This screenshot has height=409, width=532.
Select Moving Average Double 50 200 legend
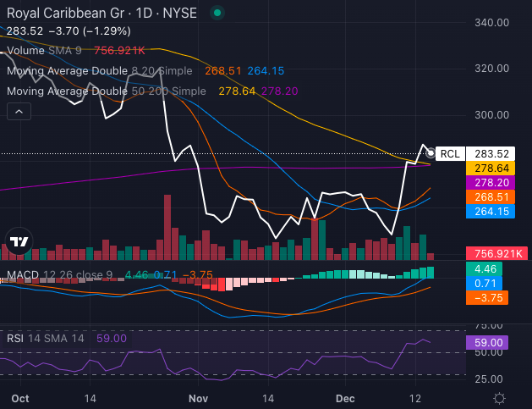107,91
